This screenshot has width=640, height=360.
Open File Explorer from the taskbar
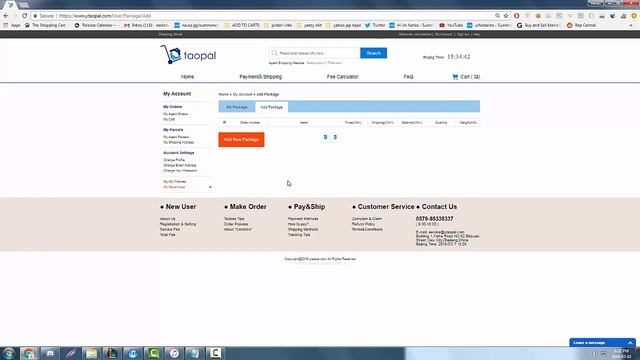pyautogui.click(x=91, y=353)
